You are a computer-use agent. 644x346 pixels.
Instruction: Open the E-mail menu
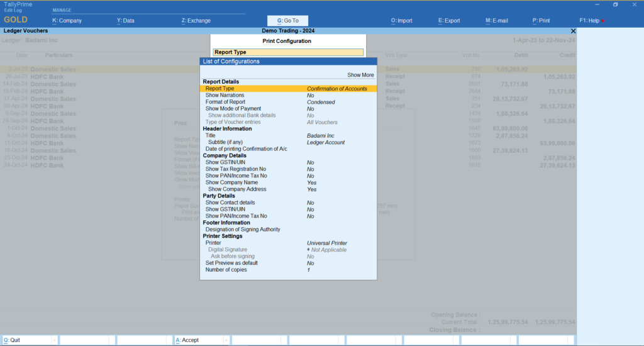[497, 21]
